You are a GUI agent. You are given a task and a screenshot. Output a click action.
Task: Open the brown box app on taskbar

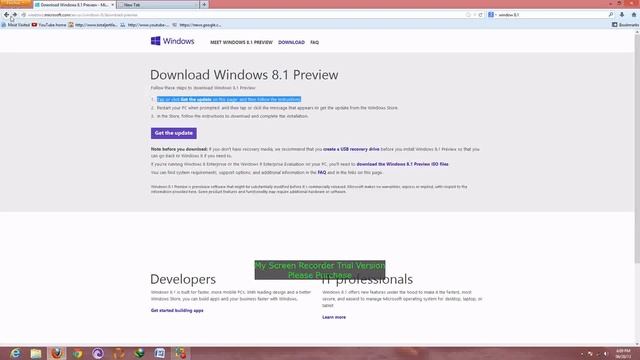[119, 353]
